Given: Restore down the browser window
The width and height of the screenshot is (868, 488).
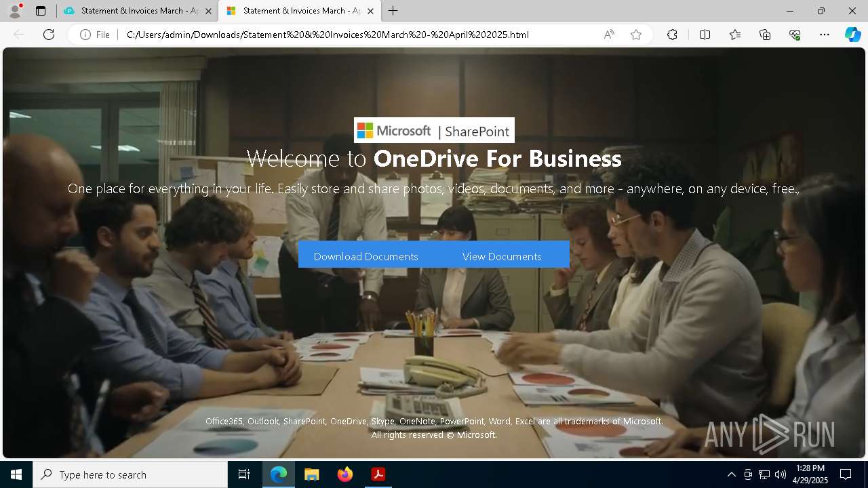Looking at the screenshot, I should (821, 11).
